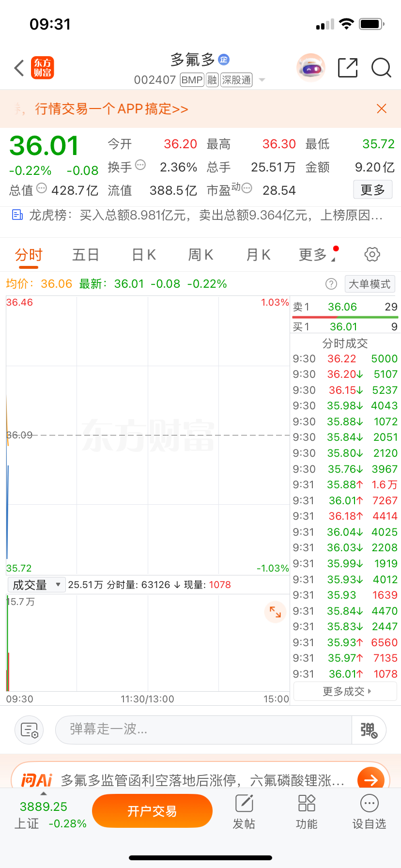401x868 pixels.
Task: Tap the volume bar chart area
Action: (148, 643)
